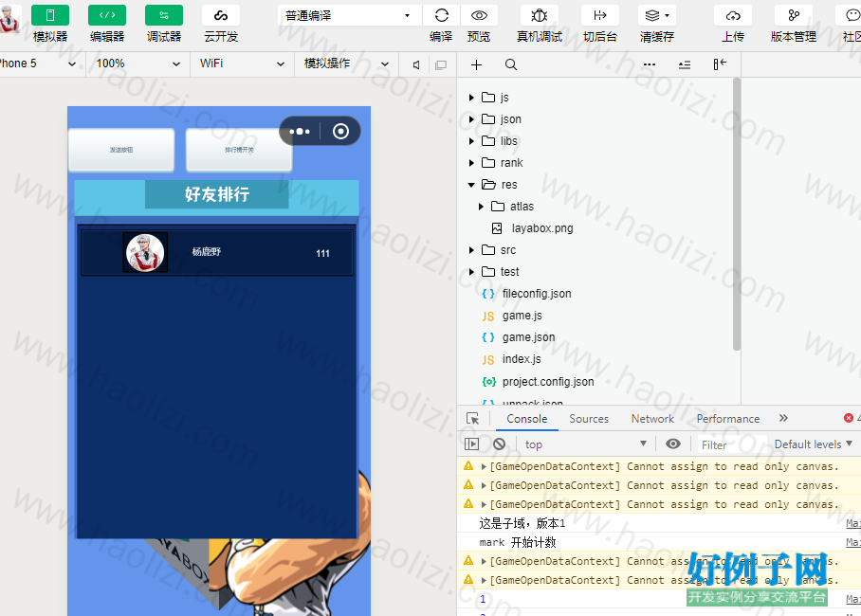Open the iPhone 5 device dropdown
Image resolution: width=861 pixels, height=616 pixels.
coord(39,63)
